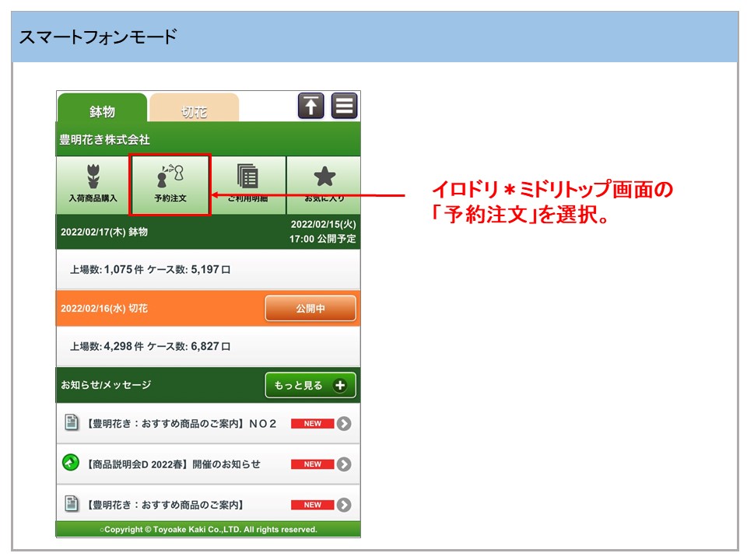Select the 予約注文 icon
This screenshot has width=747, height=560.
[x=170, y=177]
